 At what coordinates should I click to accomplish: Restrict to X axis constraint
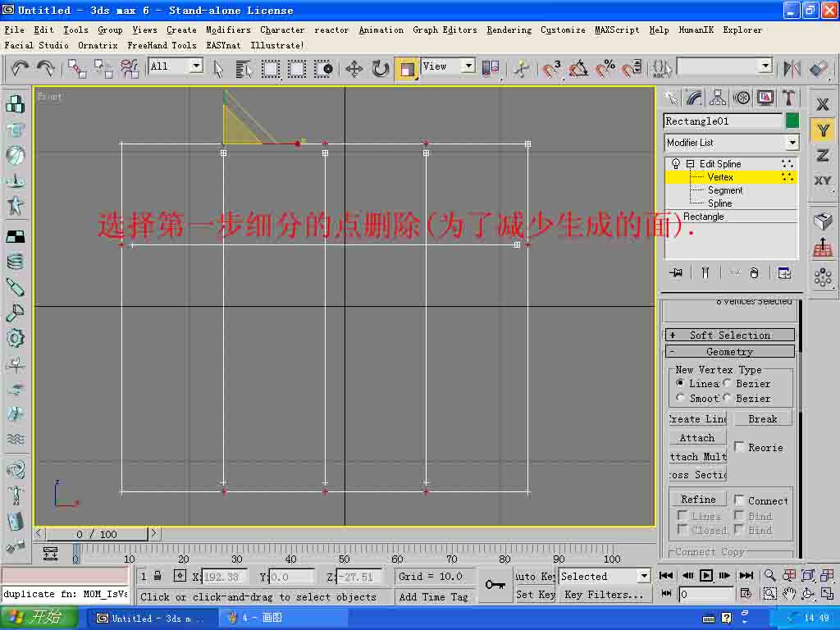(823, 105)
